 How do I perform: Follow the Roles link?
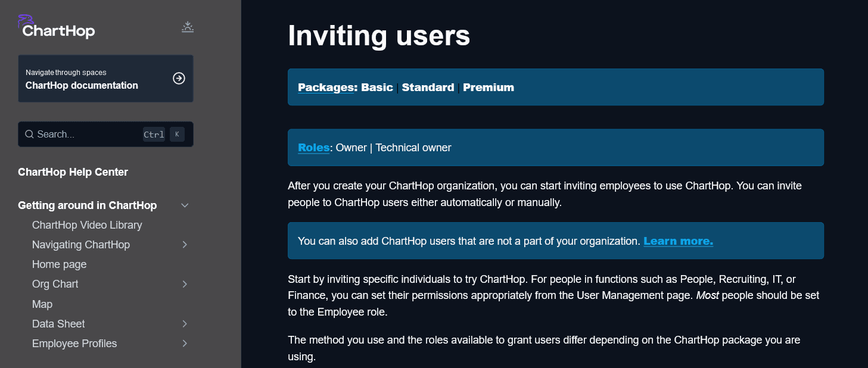(313, 148)
